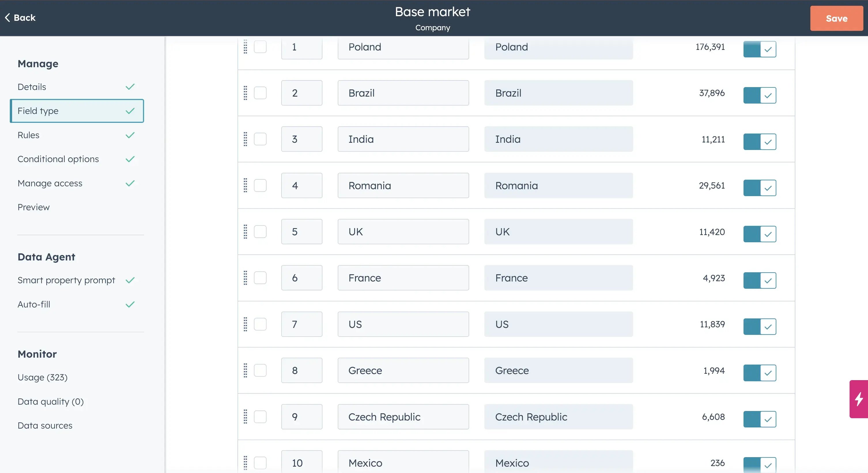
Task: Open the Rules section in sidebar
Action: [x=29, y=135]
